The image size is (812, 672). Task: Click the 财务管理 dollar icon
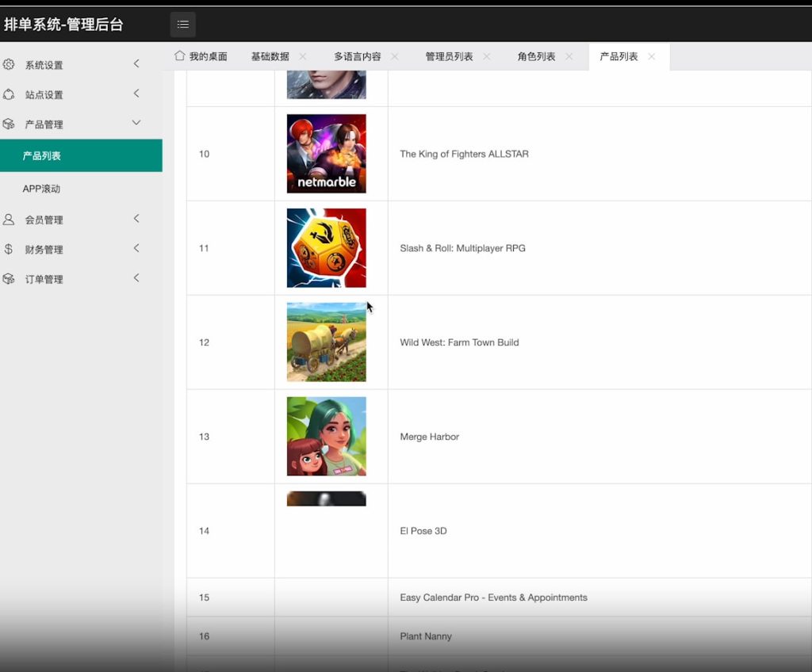point(9,249)
